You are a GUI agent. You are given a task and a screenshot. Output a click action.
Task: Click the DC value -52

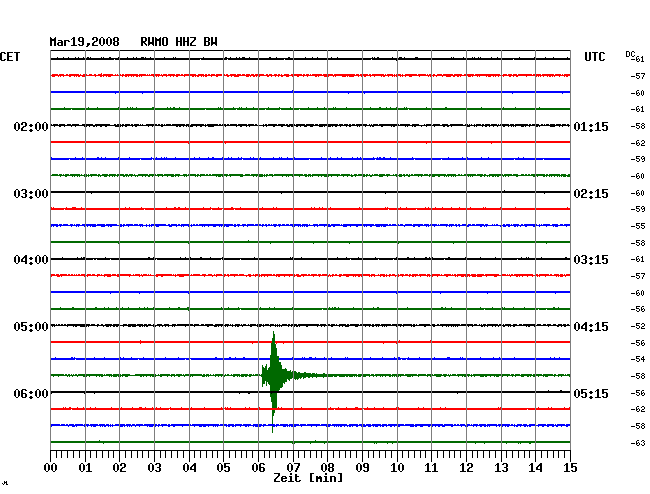[x=638, y=326]
